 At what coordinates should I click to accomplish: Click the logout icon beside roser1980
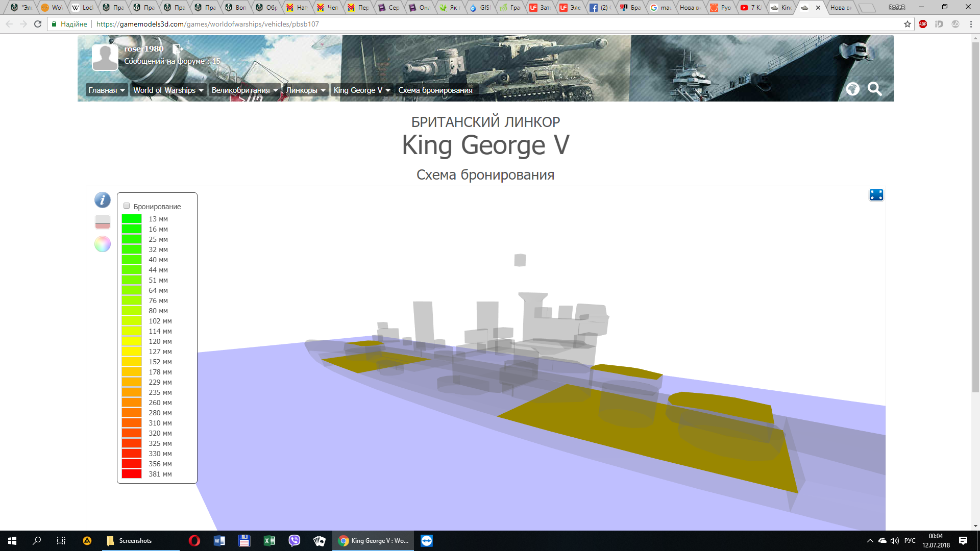pyautogui.click(x=177, y=49)
